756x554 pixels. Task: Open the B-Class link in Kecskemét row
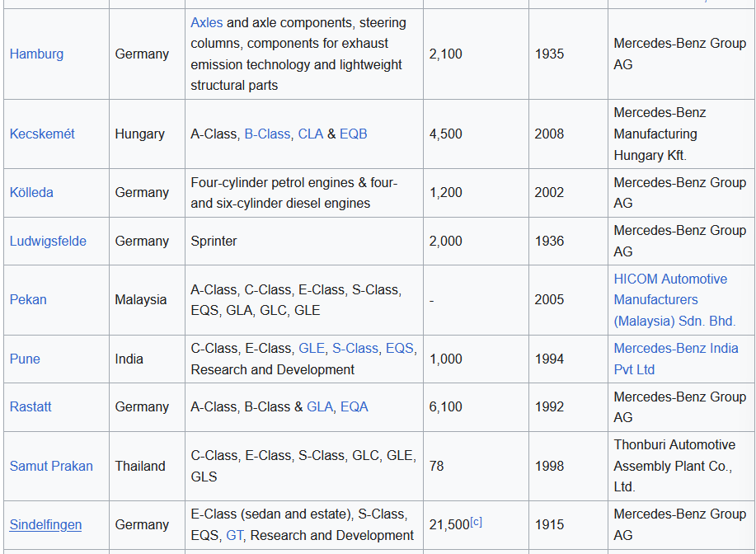coord(267,134)
